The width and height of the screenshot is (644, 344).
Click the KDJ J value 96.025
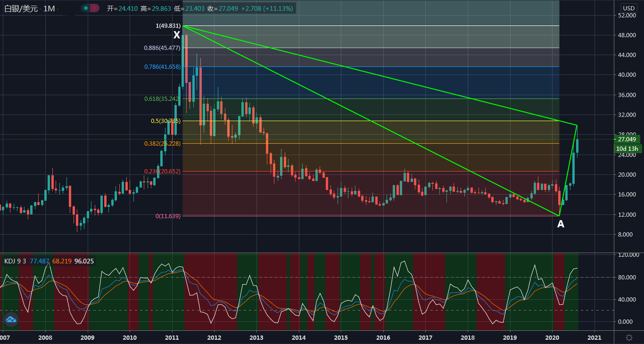[x=84, y=261]
